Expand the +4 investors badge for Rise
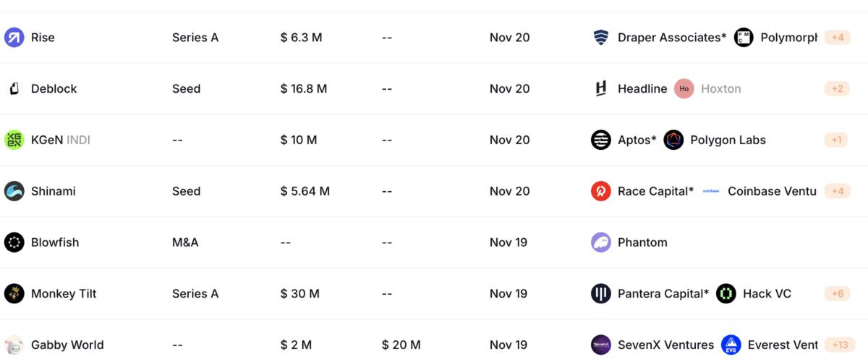Viewport: 868px width, 362px height. (x=837, y=38)
